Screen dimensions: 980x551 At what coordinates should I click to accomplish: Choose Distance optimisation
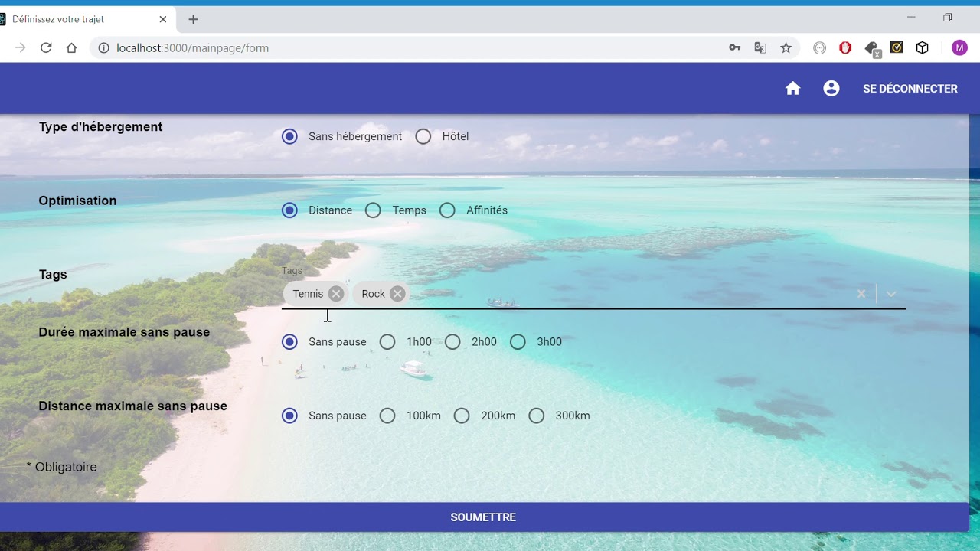click(289, 210)
